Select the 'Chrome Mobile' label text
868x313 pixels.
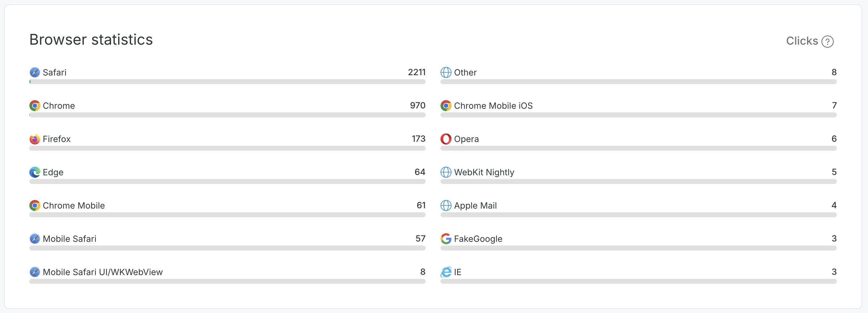point(74,205)
